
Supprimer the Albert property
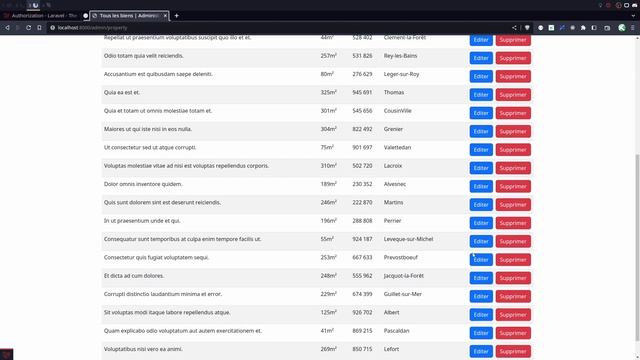pos(513,315)
